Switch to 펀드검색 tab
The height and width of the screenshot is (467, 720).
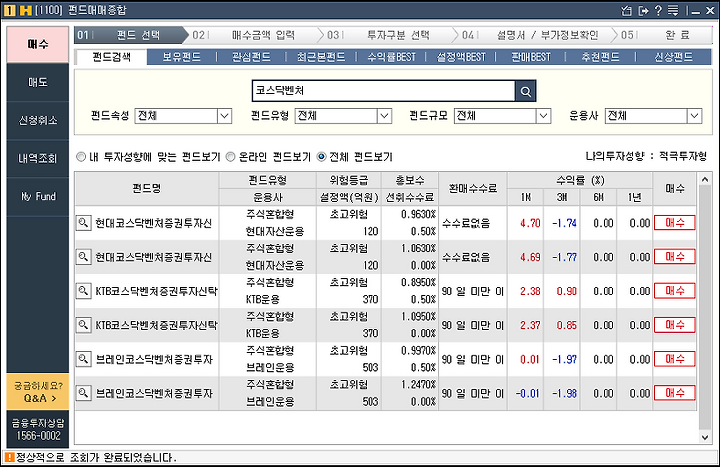pyautogui.click(x=111, y=57)
